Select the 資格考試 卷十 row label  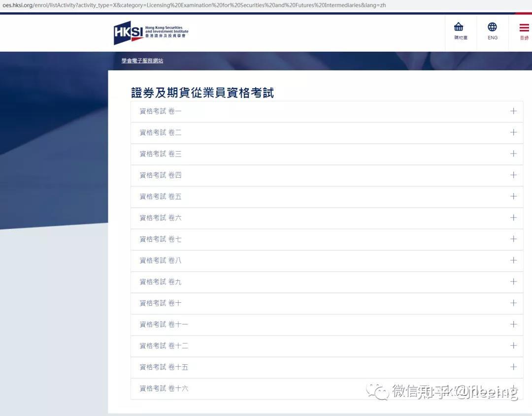click(x=161, y=303)
